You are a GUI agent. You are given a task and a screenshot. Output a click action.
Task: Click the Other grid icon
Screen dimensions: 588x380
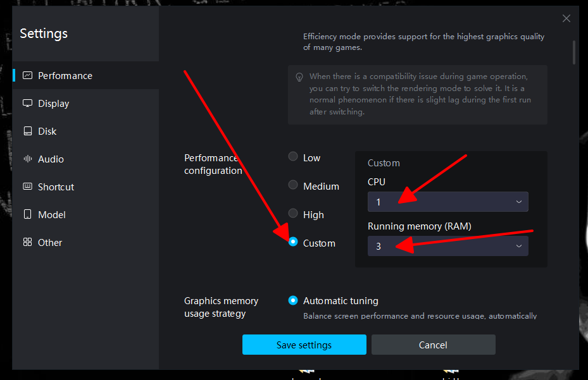[x=27, y=242]
